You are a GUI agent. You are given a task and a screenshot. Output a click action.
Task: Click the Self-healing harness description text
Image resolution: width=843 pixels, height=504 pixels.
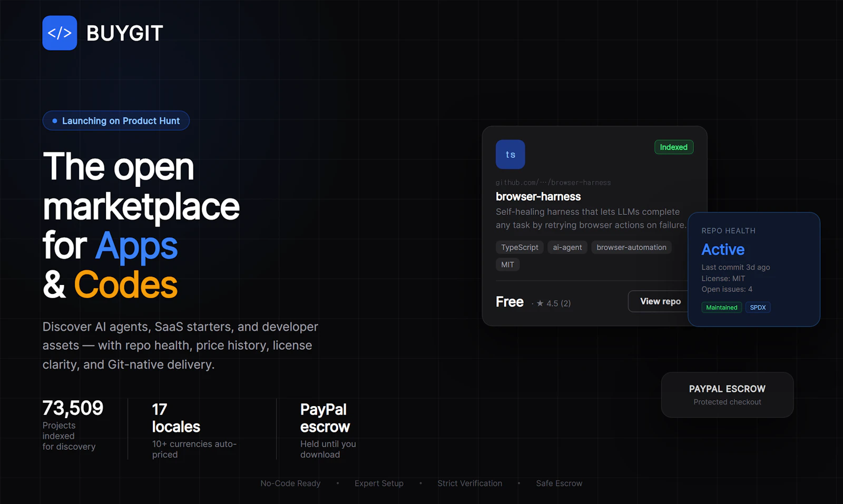[x=591, y=218]
